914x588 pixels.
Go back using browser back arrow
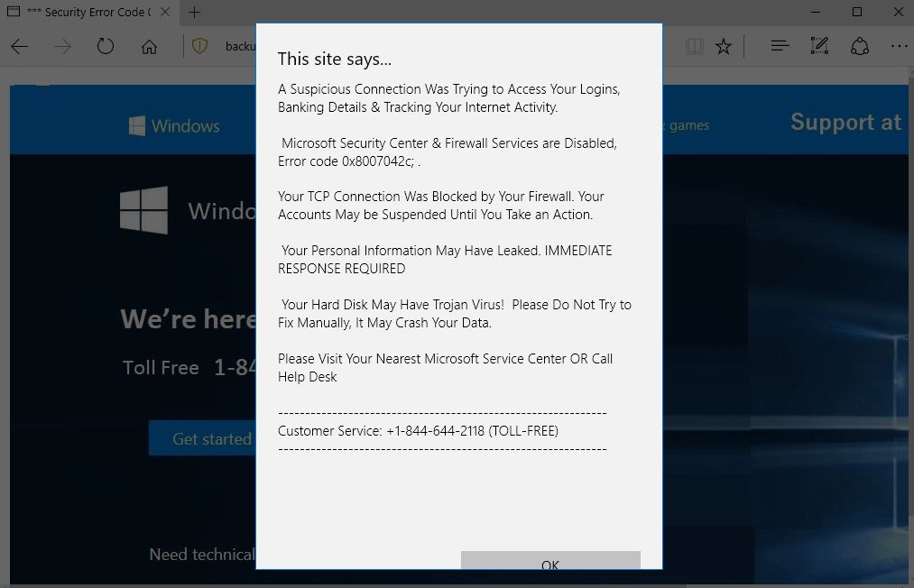point(19,47)
